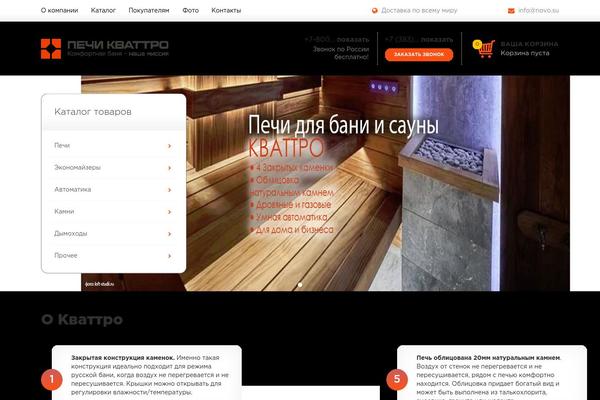Open Каталог in top menu

pos(103,10)
